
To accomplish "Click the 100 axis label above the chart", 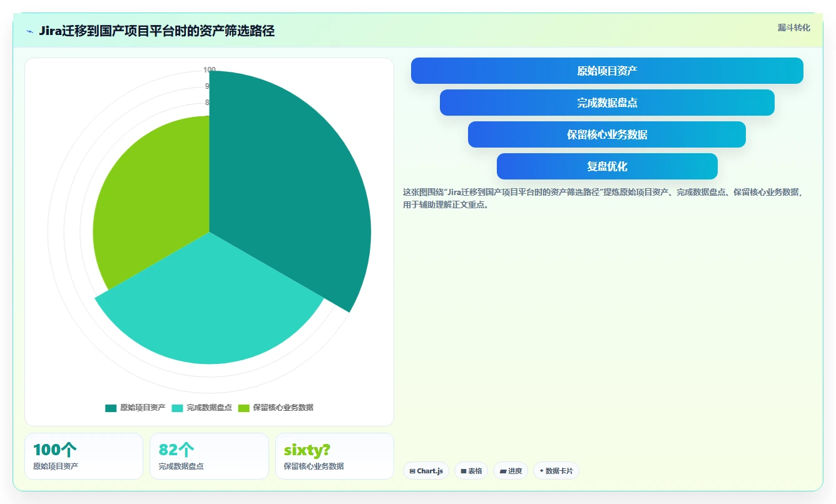I will 210,70.
